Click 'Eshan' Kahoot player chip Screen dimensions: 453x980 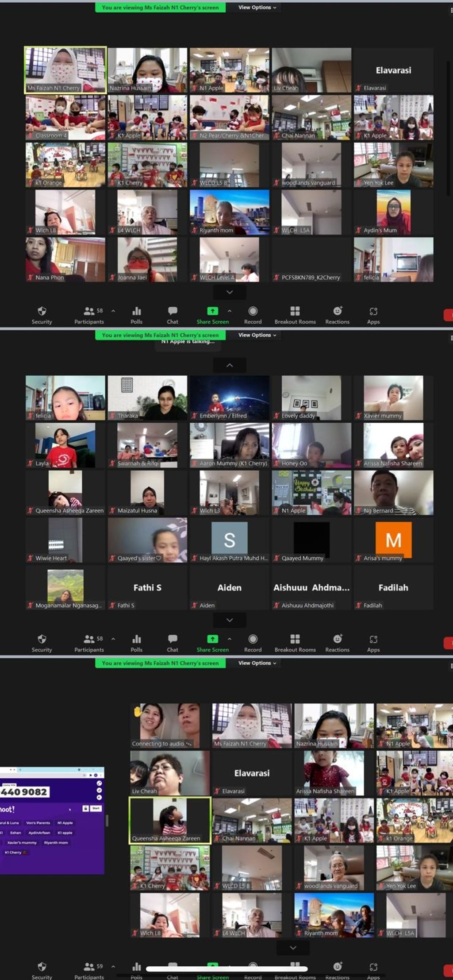[x=16, y=833]
